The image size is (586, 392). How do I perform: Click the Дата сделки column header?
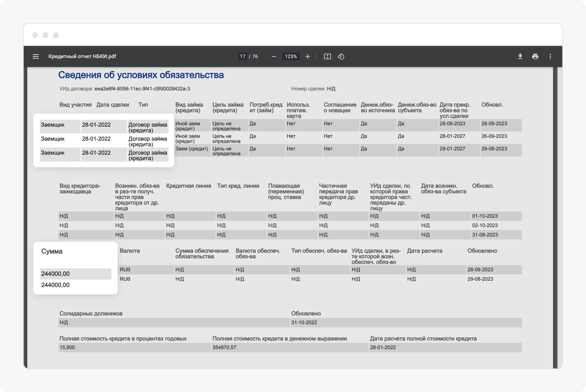click(x=113, y=105)
